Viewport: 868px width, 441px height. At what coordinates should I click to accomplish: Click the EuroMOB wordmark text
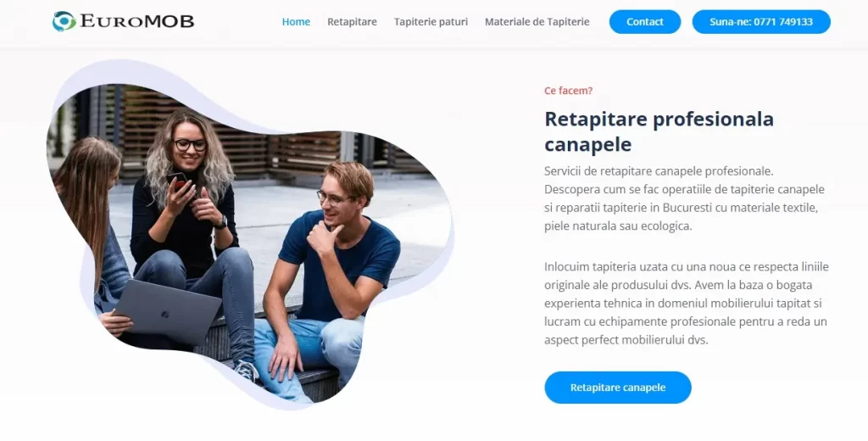[x=136, y=21]
